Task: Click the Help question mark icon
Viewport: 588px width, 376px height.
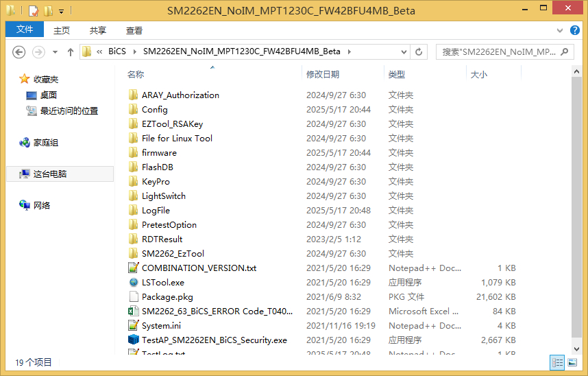Action: click(576, 31)
